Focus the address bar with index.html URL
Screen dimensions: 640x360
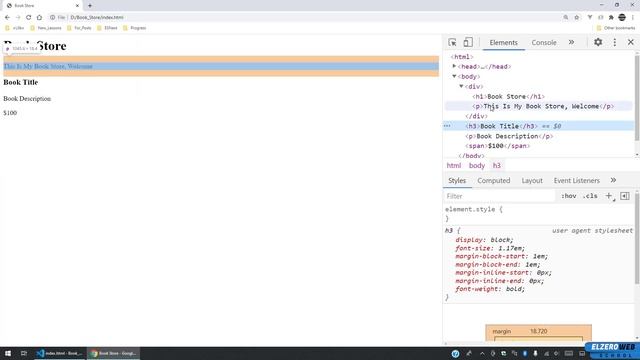[x=96, y=18]
